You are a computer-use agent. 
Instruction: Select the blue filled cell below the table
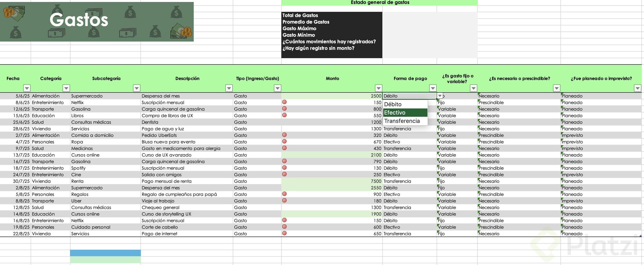click(105, 253)
